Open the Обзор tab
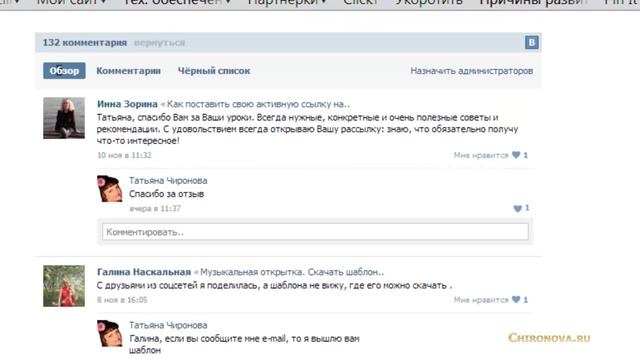Screen dimensions: 640x360 (64, 71)
